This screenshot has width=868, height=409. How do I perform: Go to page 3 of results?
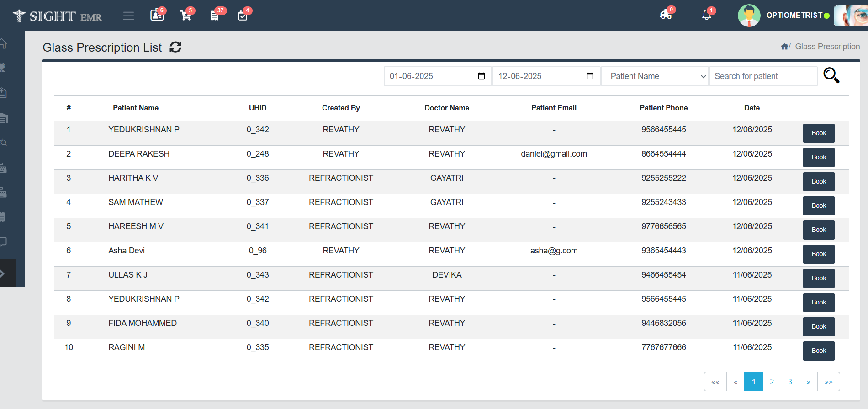click(x=790, y=382)
